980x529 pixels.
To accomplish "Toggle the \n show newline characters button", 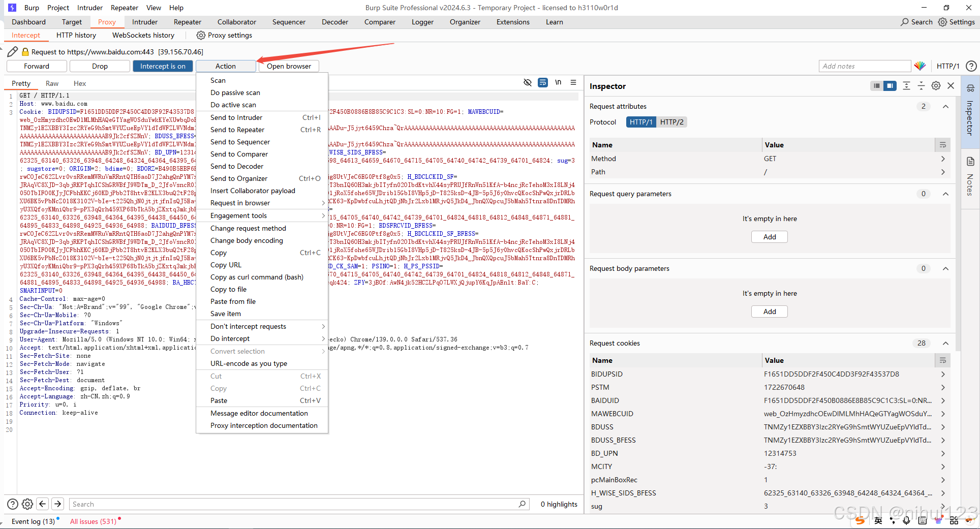I will pyautogui.click(x=558, y=82).
